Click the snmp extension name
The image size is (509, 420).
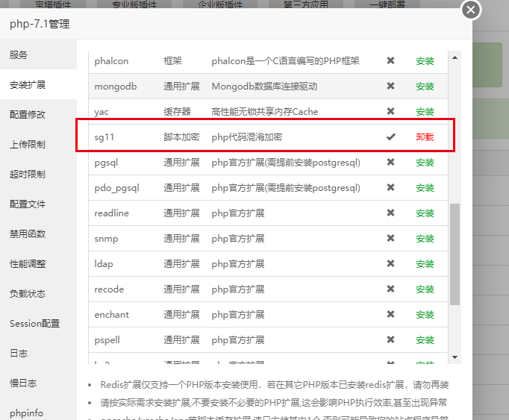106,239
